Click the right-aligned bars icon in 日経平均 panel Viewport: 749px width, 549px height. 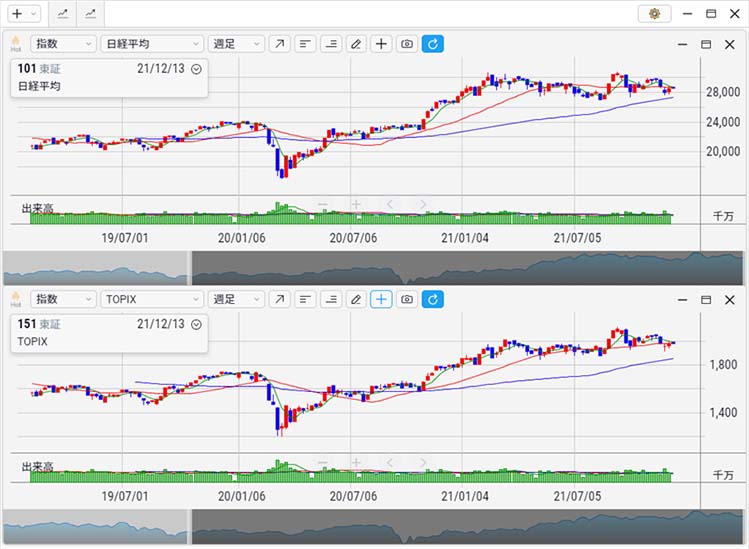click(x=331, y=44)
